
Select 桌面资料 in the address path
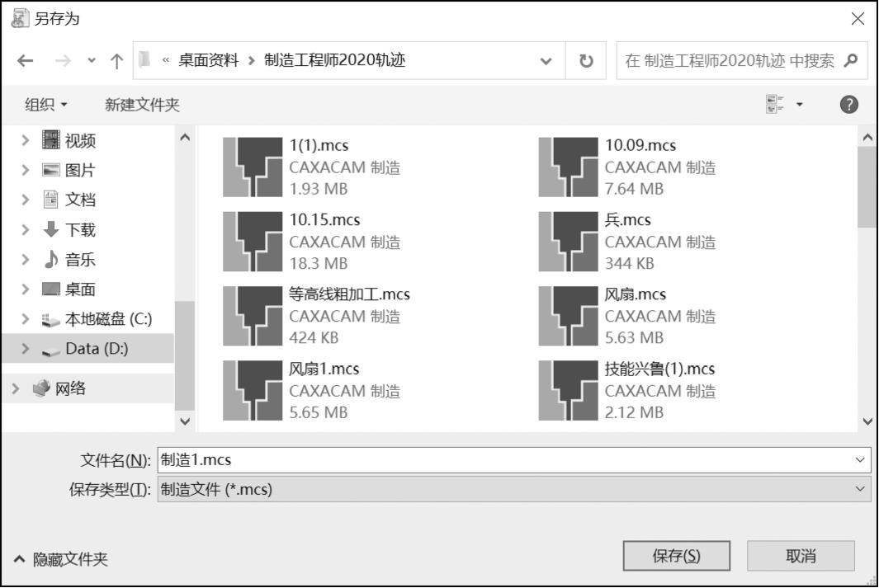(x=208, y=60)
